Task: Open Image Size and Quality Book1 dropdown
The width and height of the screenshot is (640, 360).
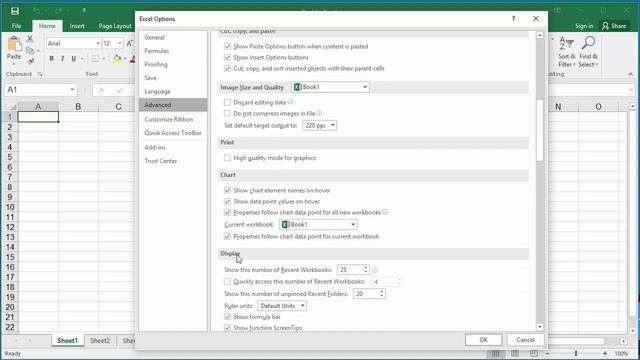Action: coord(330,87)
